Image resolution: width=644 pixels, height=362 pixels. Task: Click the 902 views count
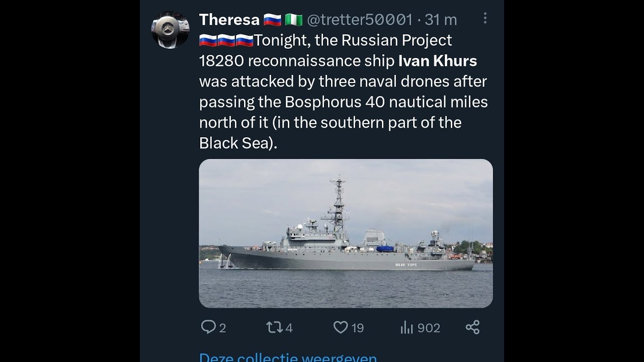[x=429, y=328]
